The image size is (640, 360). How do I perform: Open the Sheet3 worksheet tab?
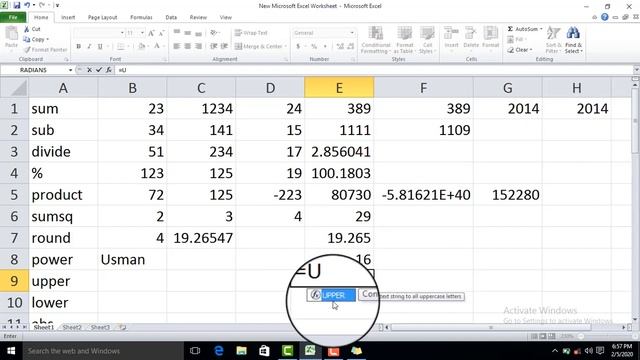click(100, 327)
